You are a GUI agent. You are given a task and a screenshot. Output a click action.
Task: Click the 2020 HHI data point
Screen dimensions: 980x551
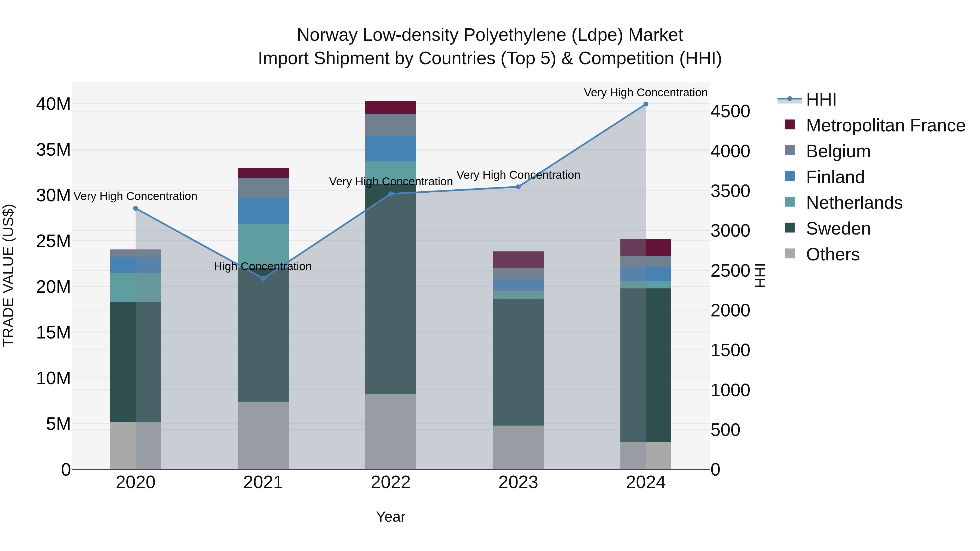[x=136, y=208]
